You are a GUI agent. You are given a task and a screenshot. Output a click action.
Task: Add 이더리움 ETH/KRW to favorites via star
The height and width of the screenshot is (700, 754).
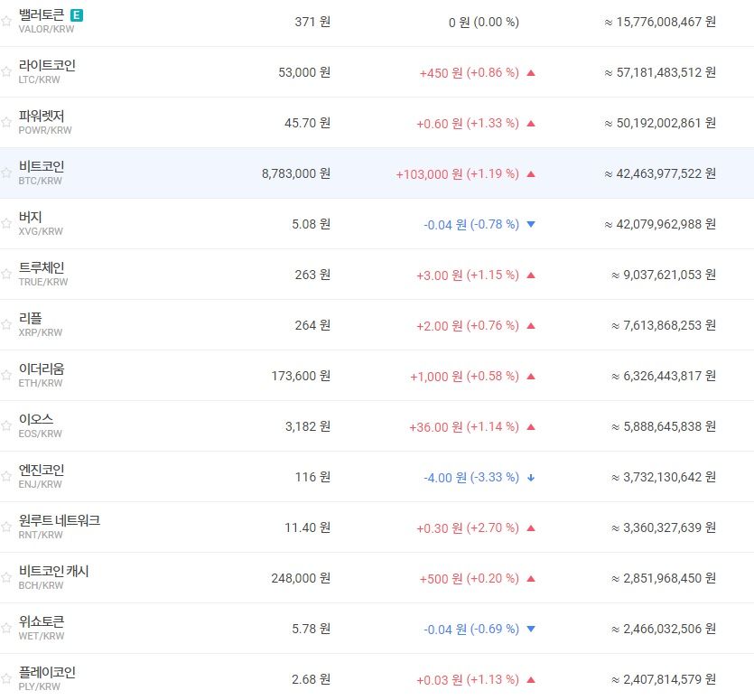coord(6,376)
